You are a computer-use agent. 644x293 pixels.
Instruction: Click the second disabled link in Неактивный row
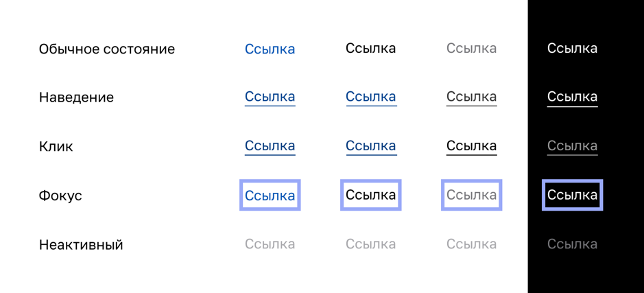(370, 244)
